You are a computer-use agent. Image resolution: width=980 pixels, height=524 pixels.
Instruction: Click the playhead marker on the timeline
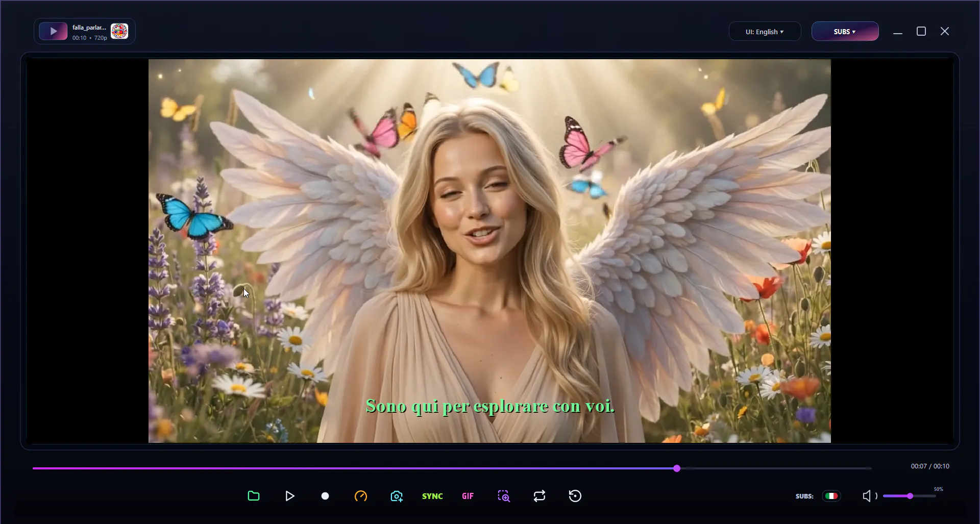pyautogui.click(x=677, y=468)
